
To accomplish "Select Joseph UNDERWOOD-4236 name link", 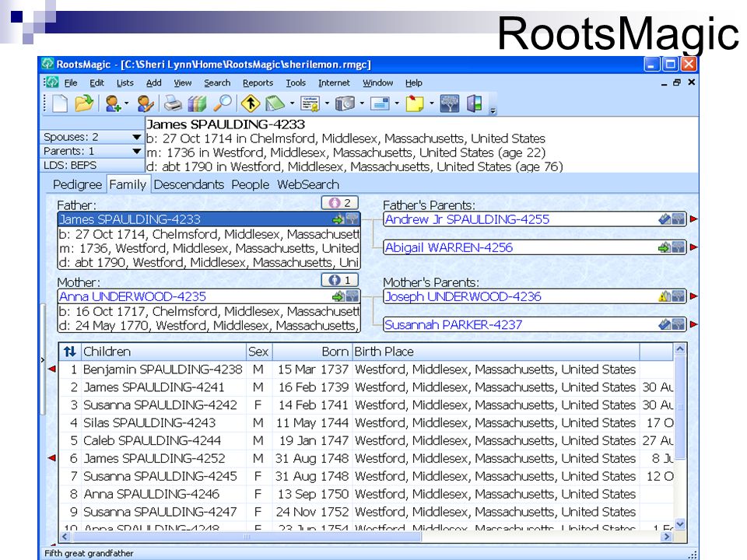I will click(462, 296).
